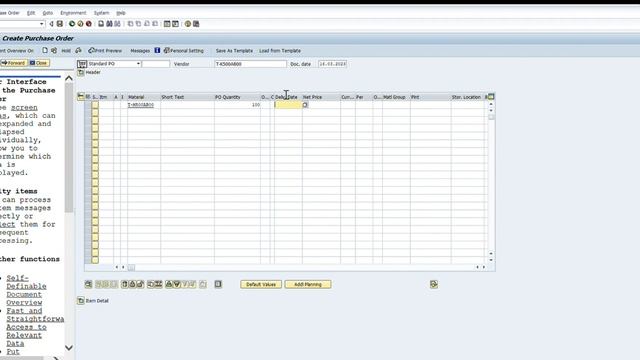640x360 pixels.
Task: Click the Generate Shortcut icon
Action: pyautogui.click(x=176, y=24)
